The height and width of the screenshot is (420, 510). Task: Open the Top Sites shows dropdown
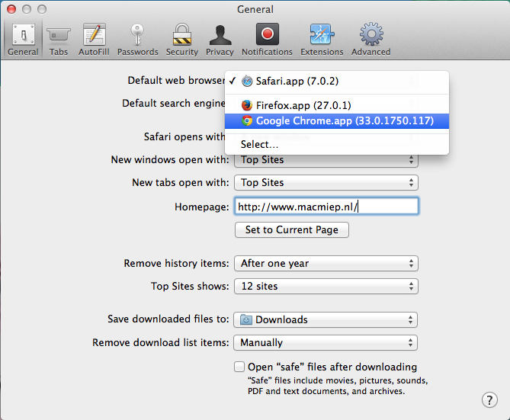pyautogui.click(x=326, y=287)
